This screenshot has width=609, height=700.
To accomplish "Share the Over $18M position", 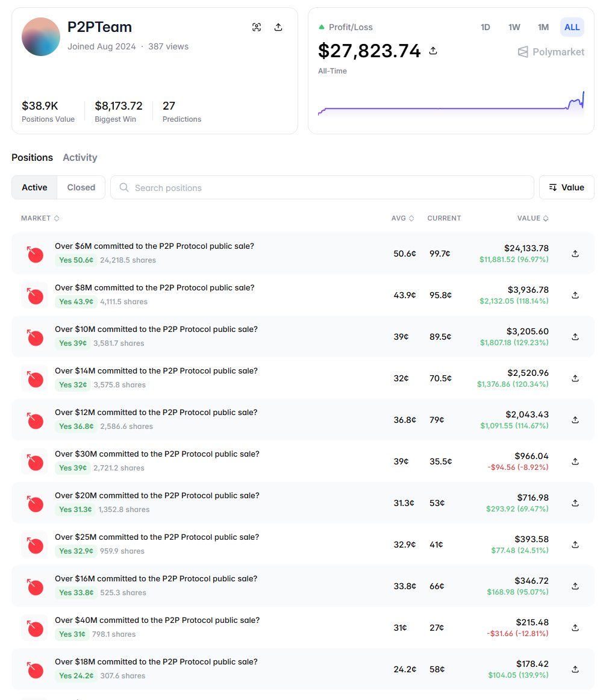I will (x=575, y=669).
